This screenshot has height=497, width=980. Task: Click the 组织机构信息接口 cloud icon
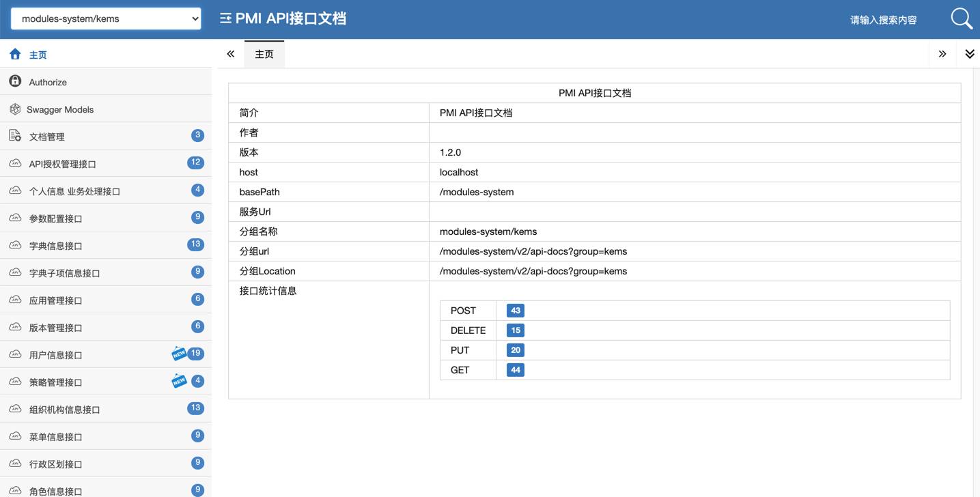15,409
